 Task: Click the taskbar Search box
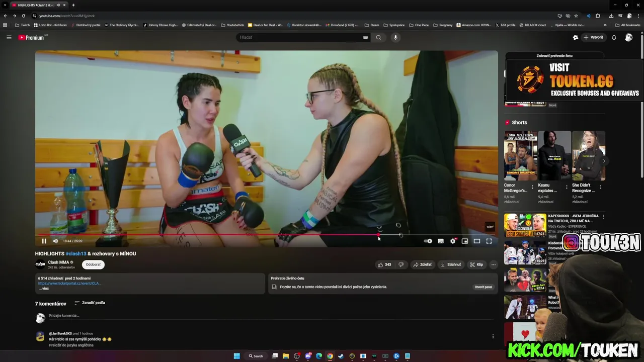pyautogui.click(x=256, y=356)
